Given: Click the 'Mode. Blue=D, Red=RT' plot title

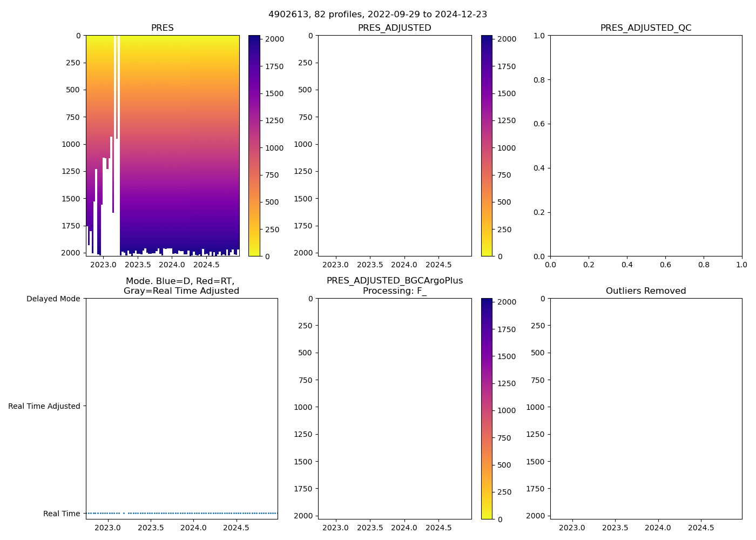Looking at the screenshot, I should click(x=181, y=281).
